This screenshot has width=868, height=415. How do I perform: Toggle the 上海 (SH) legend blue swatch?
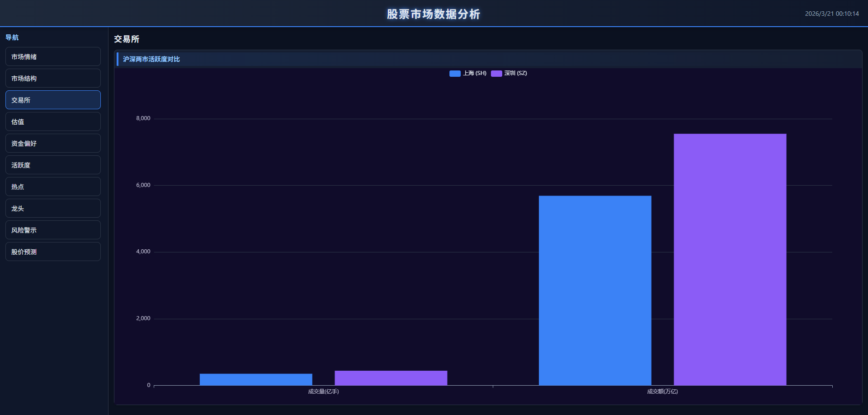455,74
